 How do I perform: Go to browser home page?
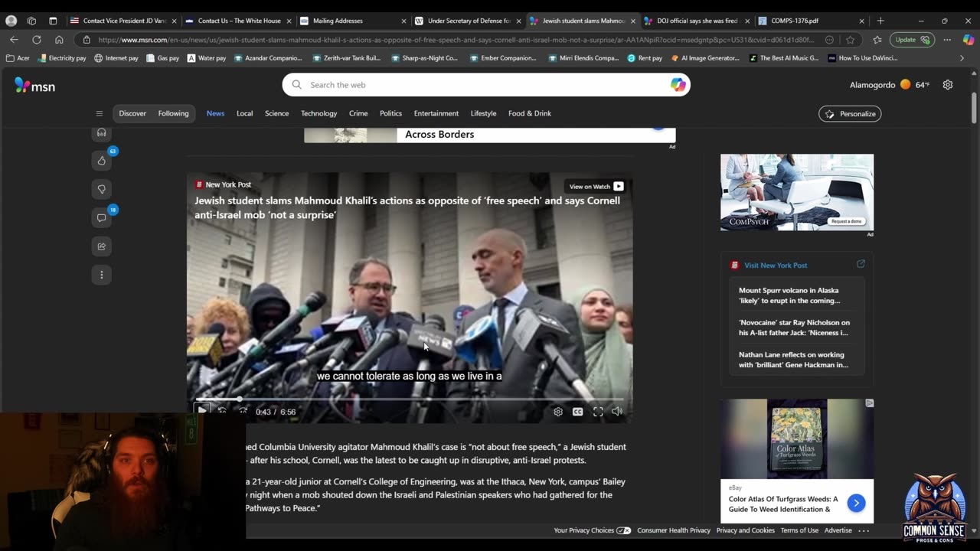[59, 40]
